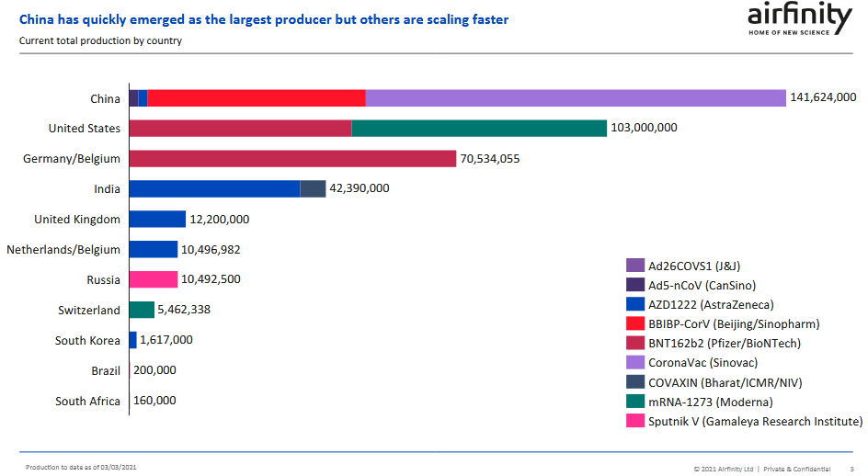Viewport: 868px width, 476px height.
Task: Click the value 10,496,982
Action: click(x=211, y=250)
